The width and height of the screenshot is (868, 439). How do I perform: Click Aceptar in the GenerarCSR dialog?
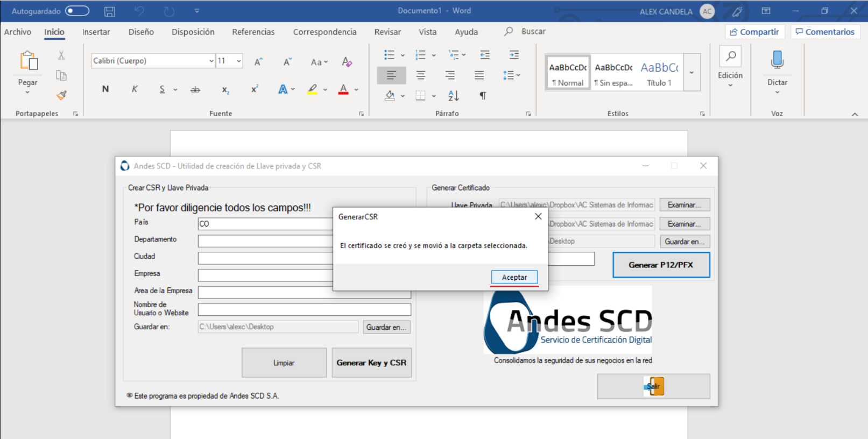514,277
